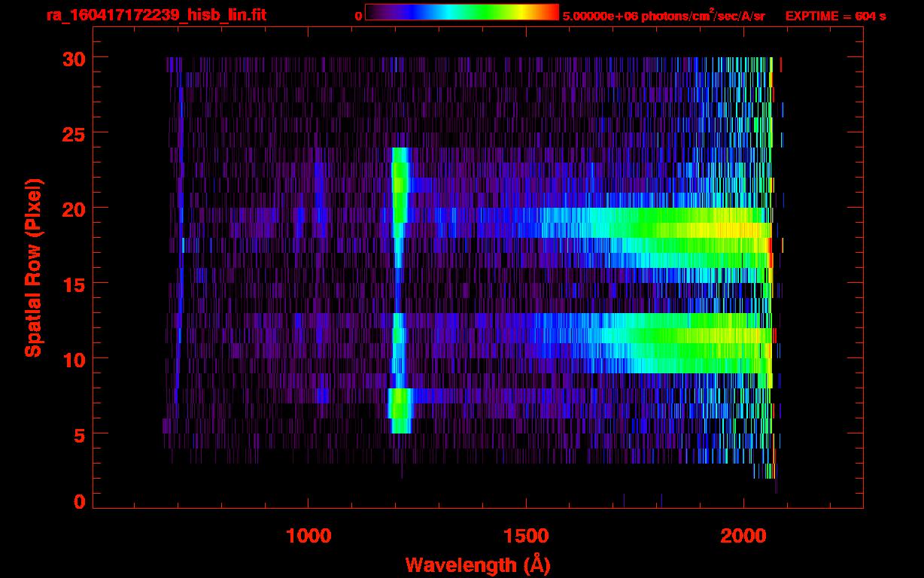Click the 2000 tick label on wavelength axis
The height and width of the screenshot is (578, 924).
[x=743, y=536]
